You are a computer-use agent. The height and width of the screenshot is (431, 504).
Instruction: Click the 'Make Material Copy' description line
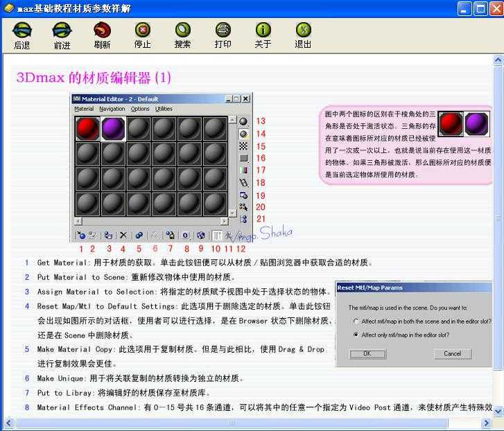(181, 349)
